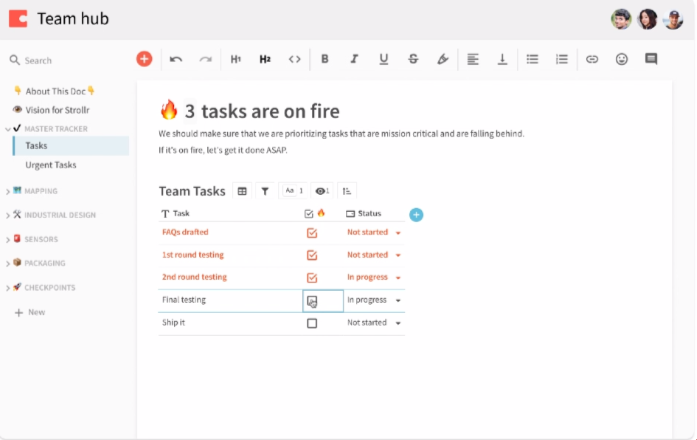Apply Heading 2 style

265,59
